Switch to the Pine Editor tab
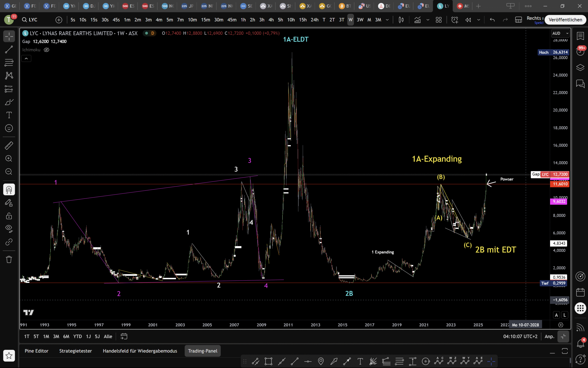The width and height of the screenshot is (588, 368). 36,351
